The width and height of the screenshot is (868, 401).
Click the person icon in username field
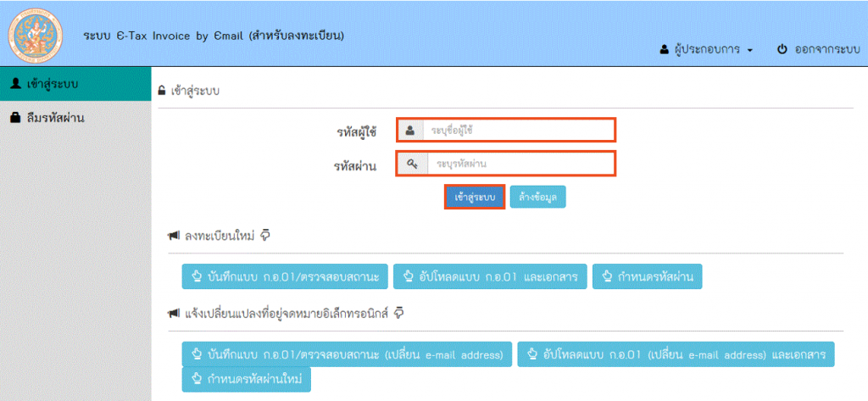click(x=410, y=131)
